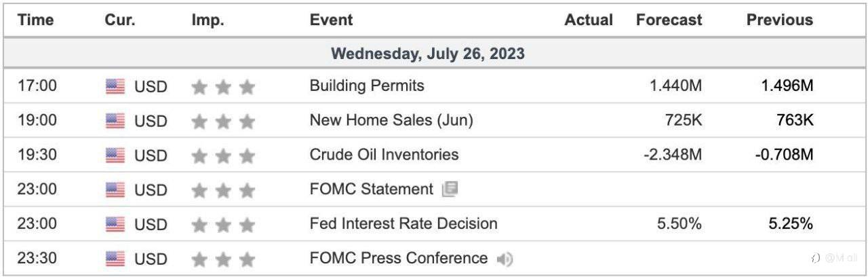Click the FOMC Press Conference speaker icon

(505, 259)
